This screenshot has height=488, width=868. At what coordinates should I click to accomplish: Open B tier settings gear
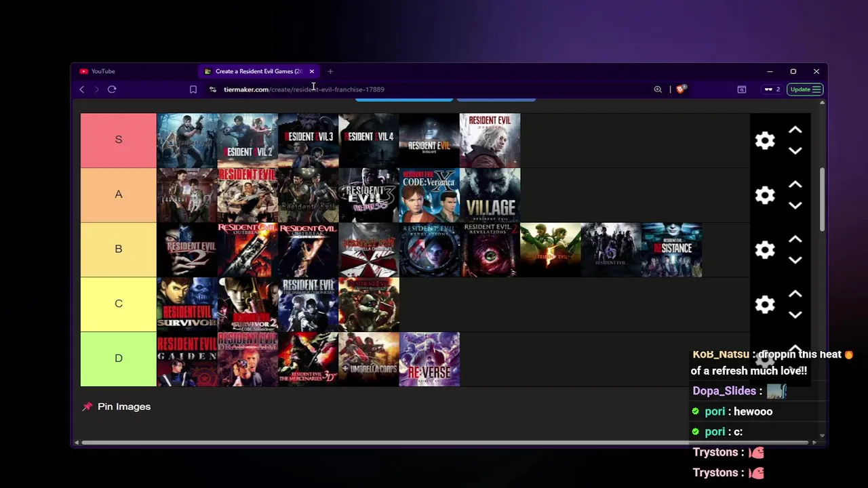point(765,250)
